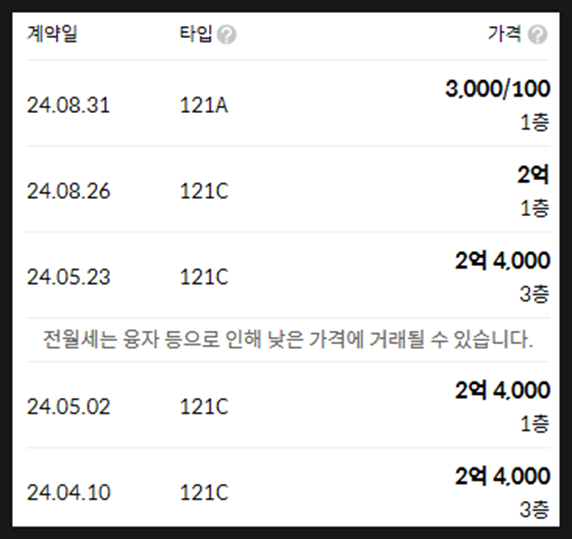Click the 3,000/100 price value
572x539 pixels.
[x=498, y=89]
